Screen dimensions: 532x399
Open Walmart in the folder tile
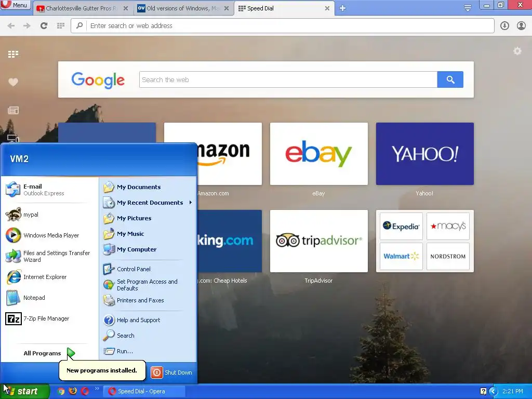[x=401, y=256]
